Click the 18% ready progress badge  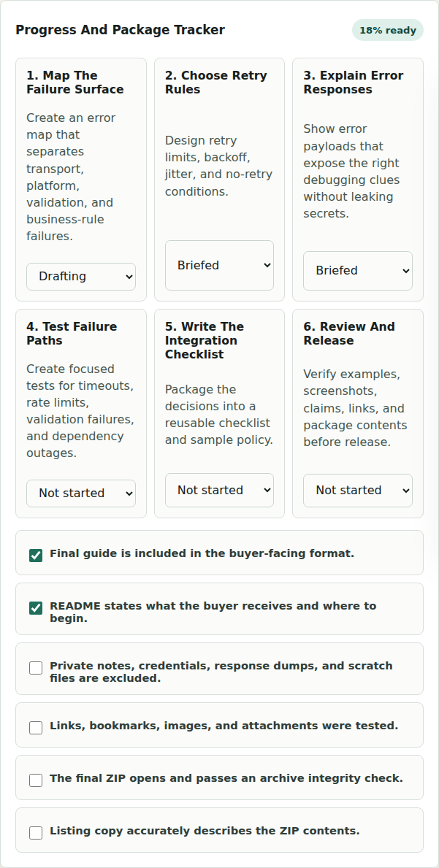coord(388,30)
